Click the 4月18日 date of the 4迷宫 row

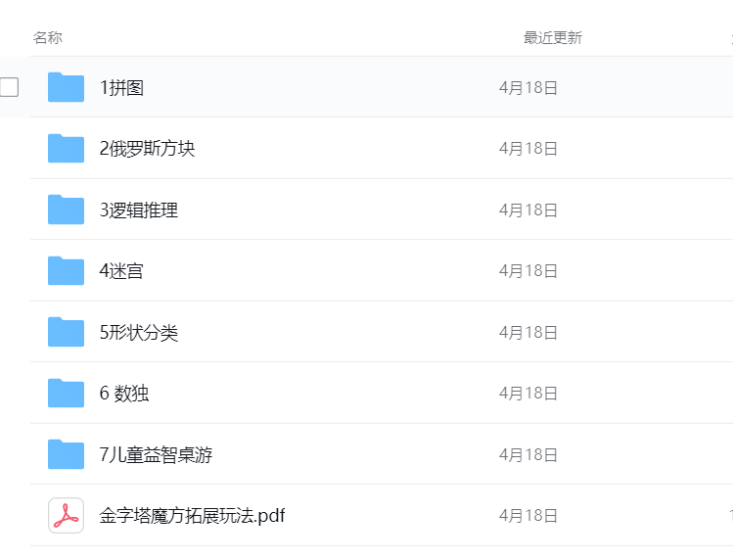click(x=528, y=270)
